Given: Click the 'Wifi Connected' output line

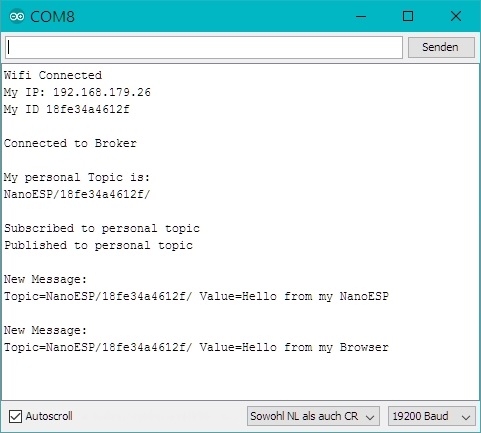Looking at the screenshot, I should [x=53, y=75].
